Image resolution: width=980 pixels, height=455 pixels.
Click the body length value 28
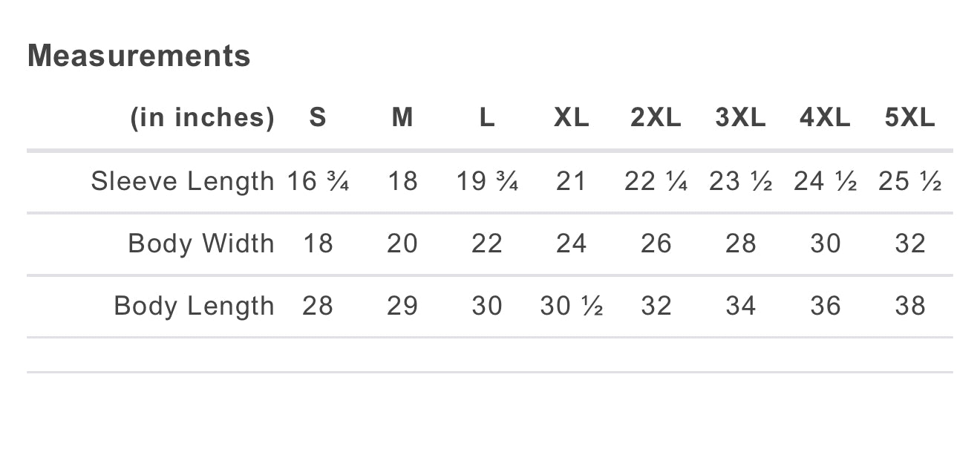pyautogui.click(x=318, y=306)
